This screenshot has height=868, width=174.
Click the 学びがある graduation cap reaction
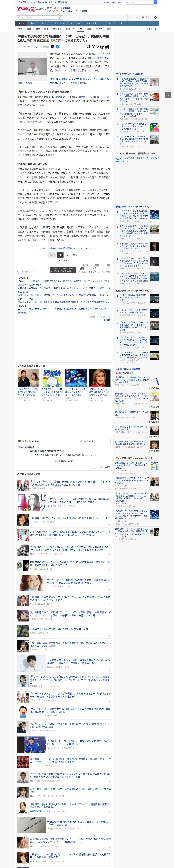click(82, 269)
